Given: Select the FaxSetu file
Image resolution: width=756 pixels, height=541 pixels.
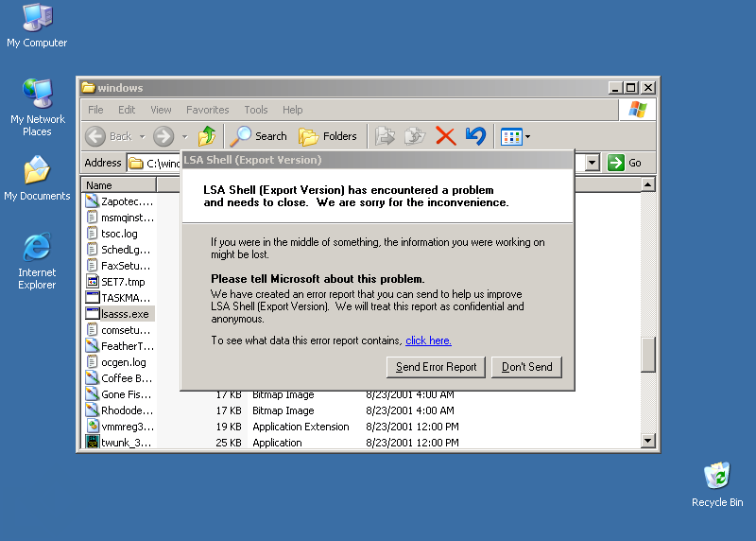Looking at the screenshot, I should click(x=119, y=266).
